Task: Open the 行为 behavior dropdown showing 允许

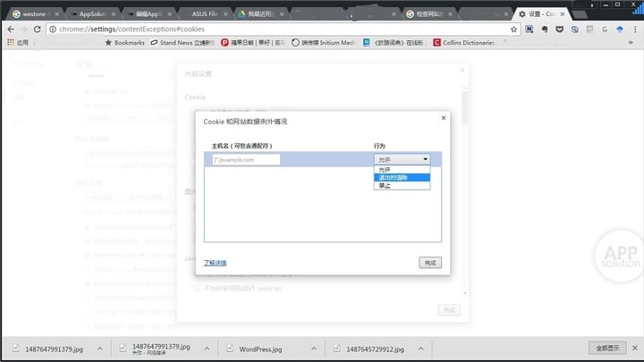Action: [402, 159]
